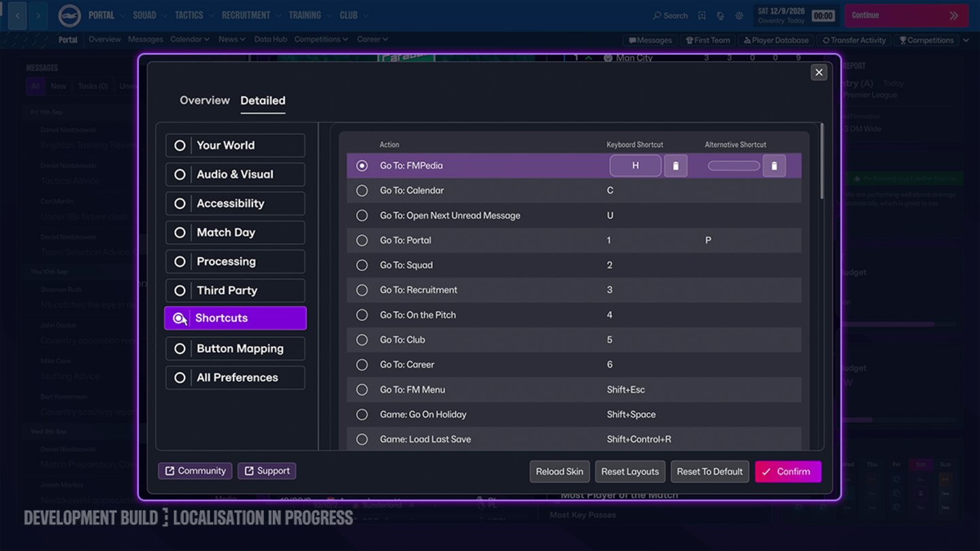Click the icon between bookmark and gear icons
Image resolution: width=980 pixels, height=551 pixels.
(x=720, y=16)
